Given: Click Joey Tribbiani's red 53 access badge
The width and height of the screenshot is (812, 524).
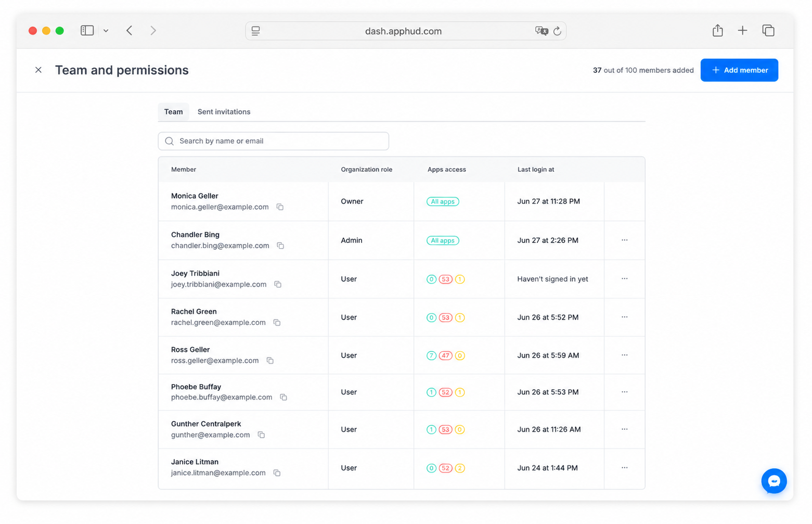Looking at the screenshot, I should tap(445, 279).
